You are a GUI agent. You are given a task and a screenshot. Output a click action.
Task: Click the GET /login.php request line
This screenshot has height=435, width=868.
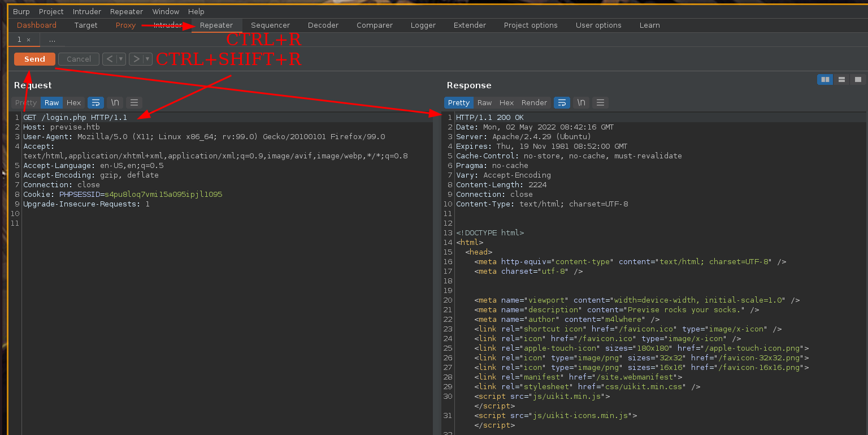point(75,118)
